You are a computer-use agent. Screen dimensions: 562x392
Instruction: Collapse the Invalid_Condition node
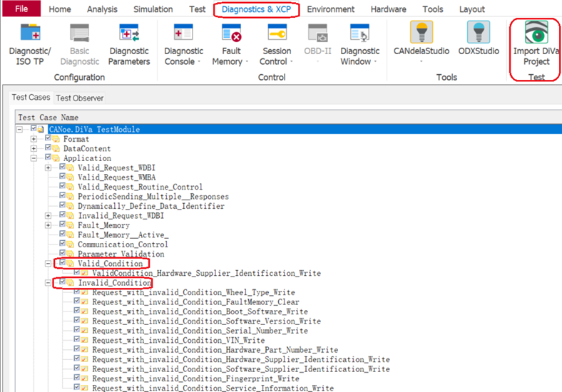pyautogui.click(x=48, y=283)
